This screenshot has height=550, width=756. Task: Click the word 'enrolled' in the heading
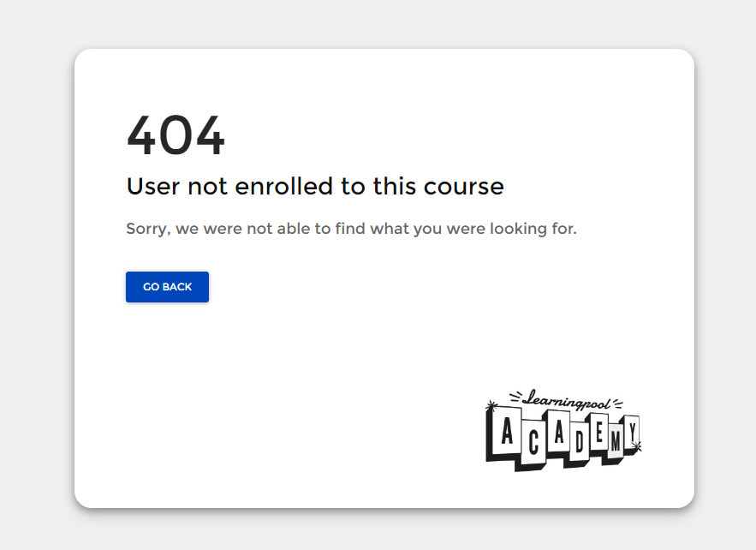click(x=284, y=186)
